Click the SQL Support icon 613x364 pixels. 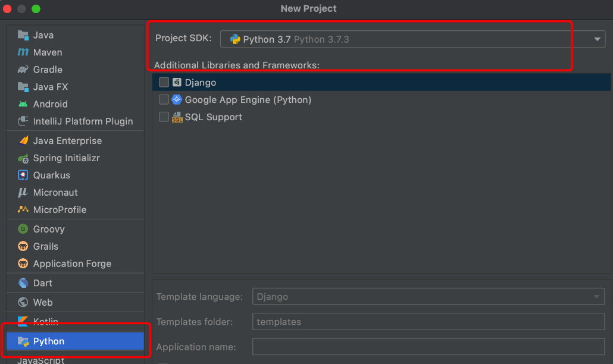(x=177, y=117)
